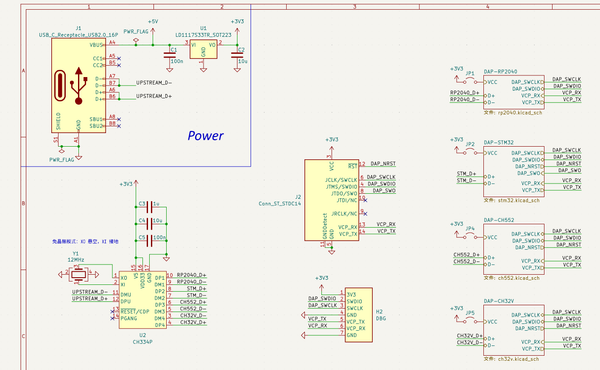The width and height of the screenshot is (600, 370).
Task: Click the DAP_SWO label on DAP-STM32 sheet
Action: (x=569, y=170)
